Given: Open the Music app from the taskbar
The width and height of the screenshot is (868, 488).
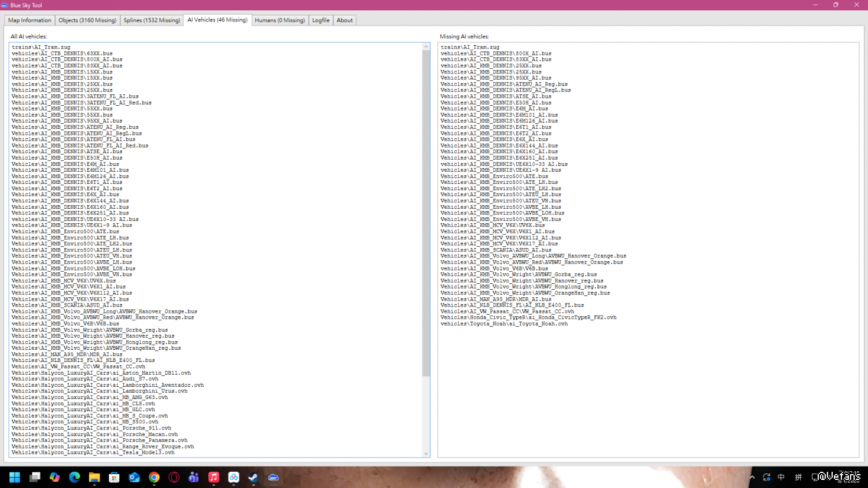Looking at the screenshot, I should [x=214, y=477].
